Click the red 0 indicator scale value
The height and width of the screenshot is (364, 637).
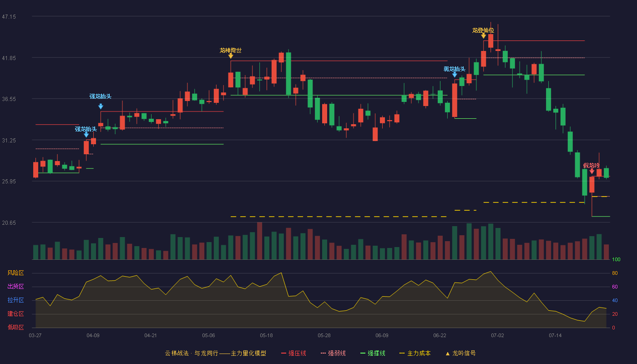[613, 328]
